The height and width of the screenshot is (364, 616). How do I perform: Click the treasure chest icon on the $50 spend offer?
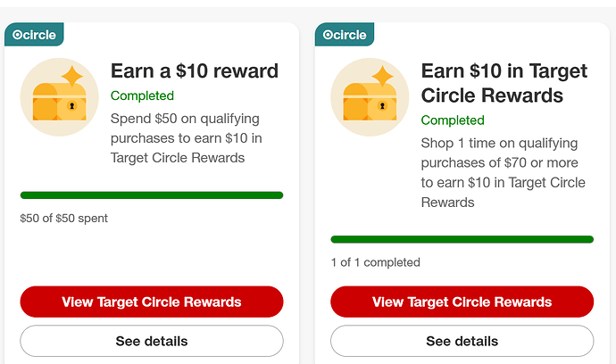click(59, 97)
